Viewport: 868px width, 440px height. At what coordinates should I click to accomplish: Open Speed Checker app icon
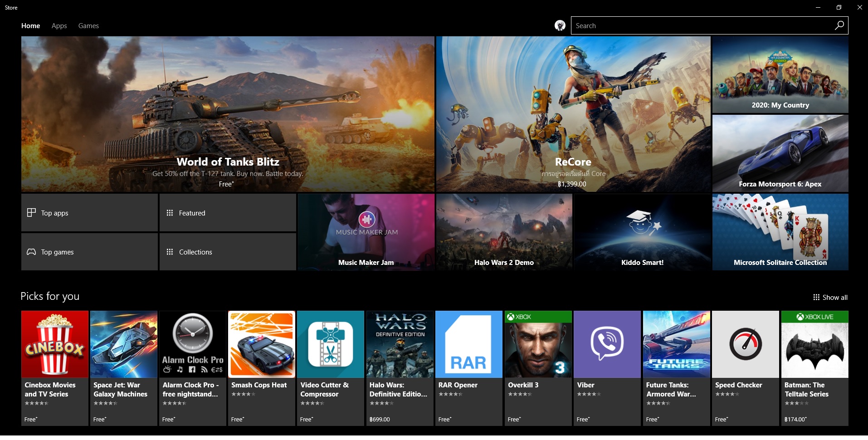pyautogui.click(x=746, y=344)
